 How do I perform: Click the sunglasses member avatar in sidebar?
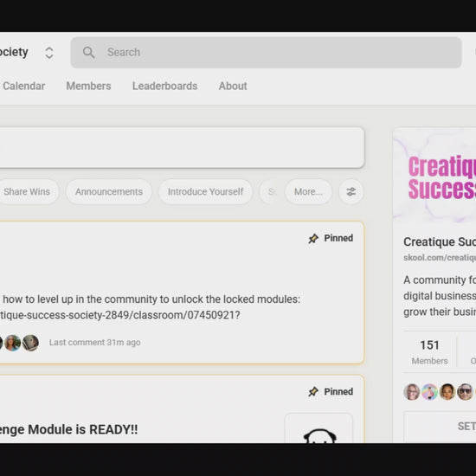click(465, 392)
